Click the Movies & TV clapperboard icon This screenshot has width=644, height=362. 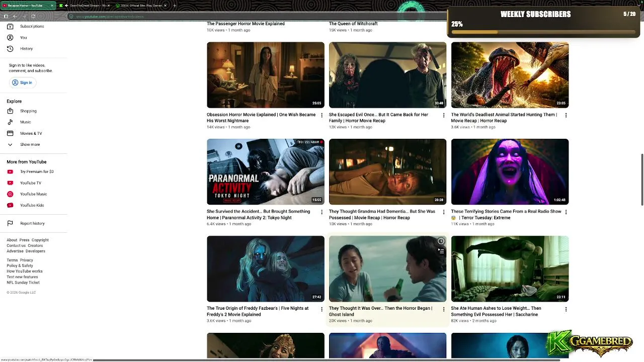tap(10, 133)
